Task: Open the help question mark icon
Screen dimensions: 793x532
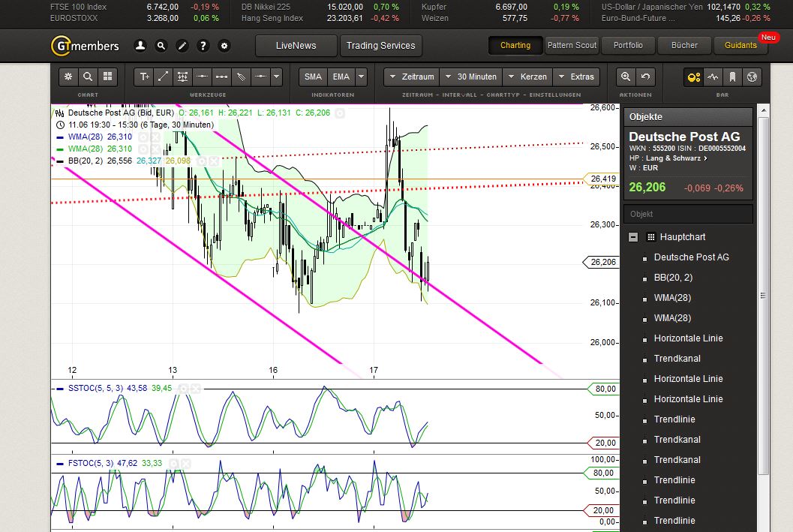Action: tap(203, 46)
